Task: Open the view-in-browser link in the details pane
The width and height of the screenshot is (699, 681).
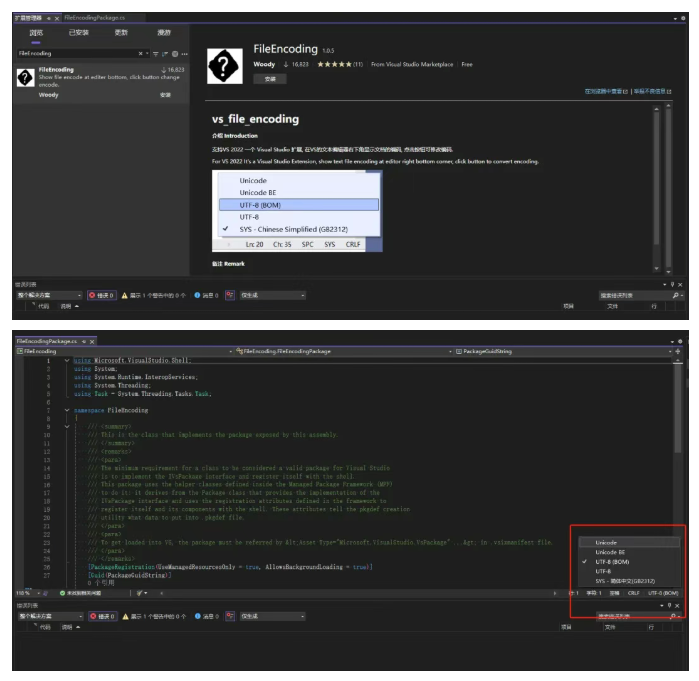Action: pyautogui.click(x=606, y=91)
